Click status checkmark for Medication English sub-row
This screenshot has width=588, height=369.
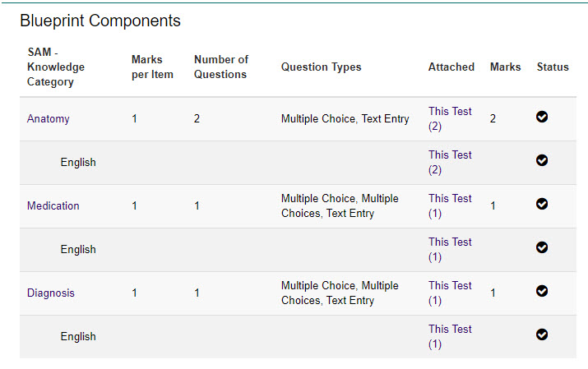(542, 247)
